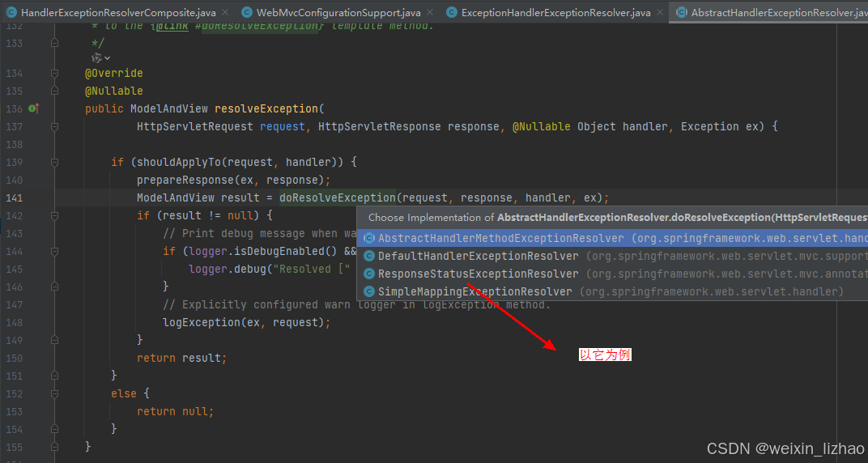
Task: Click the file icon on ExceptionHandlerExceptionResolver.java tab
Action: click(x=452, y=12)
